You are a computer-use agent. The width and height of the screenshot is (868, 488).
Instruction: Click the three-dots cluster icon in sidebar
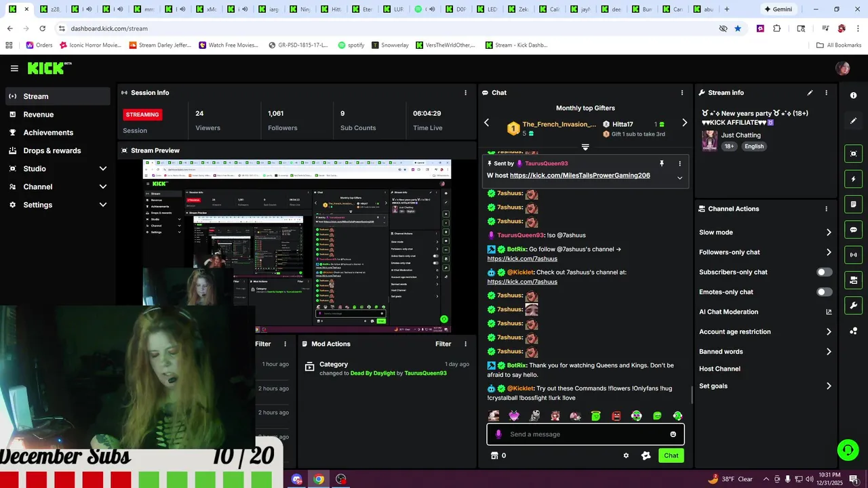[x=854, y=331]
